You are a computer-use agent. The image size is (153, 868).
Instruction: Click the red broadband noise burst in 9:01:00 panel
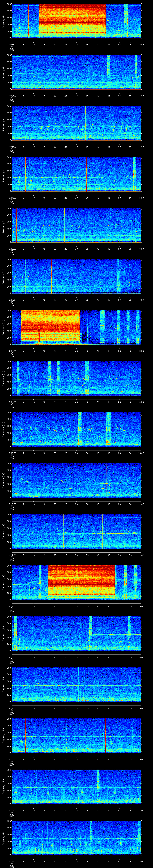[73, 19]
